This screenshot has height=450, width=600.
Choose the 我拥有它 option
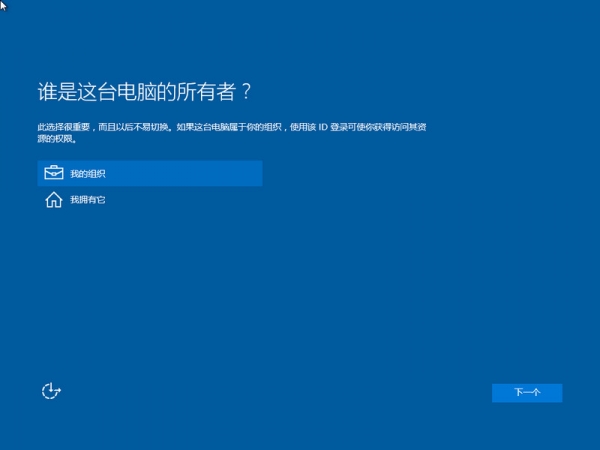(150, 199)
